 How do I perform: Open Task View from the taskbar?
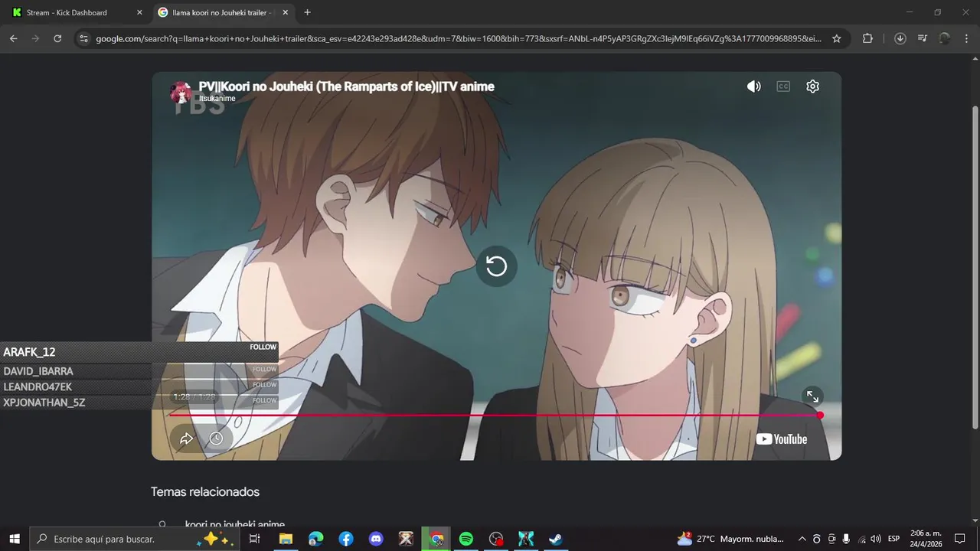[x=254, y=539]
